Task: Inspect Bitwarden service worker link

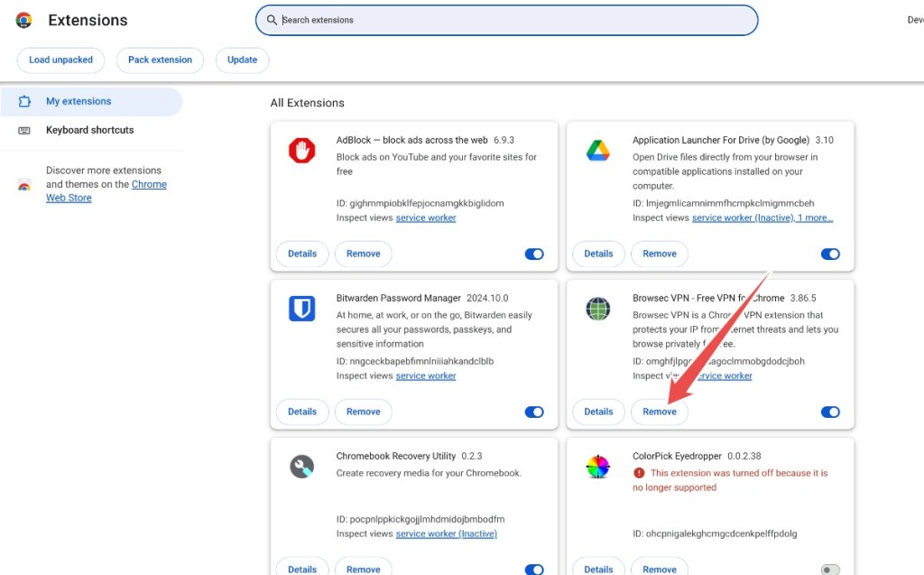Action: pyautogui.click(x=426, y=376)
